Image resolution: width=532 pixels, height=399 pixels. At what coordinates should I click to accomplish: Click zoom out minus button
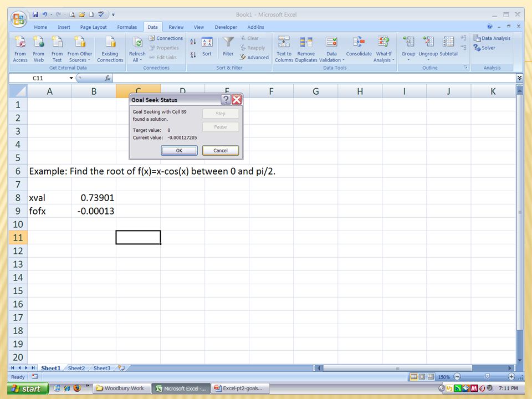tap(457, 377)
